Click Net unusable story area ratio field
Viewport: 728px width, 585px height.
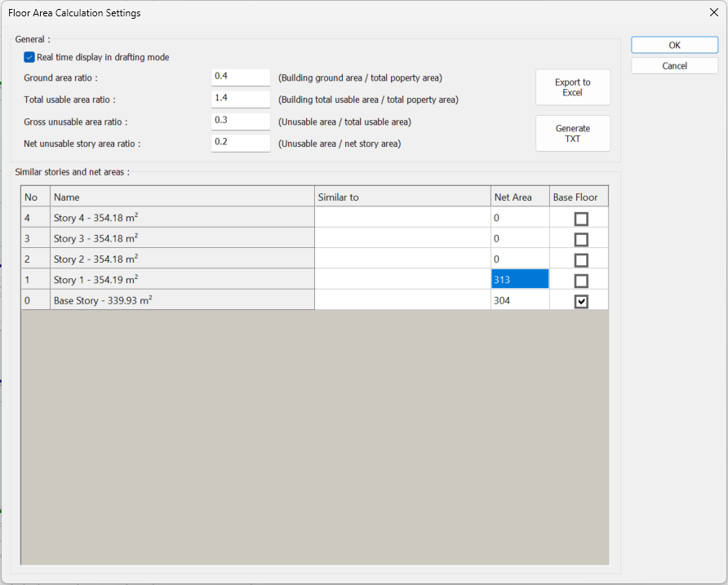[240, 144]
